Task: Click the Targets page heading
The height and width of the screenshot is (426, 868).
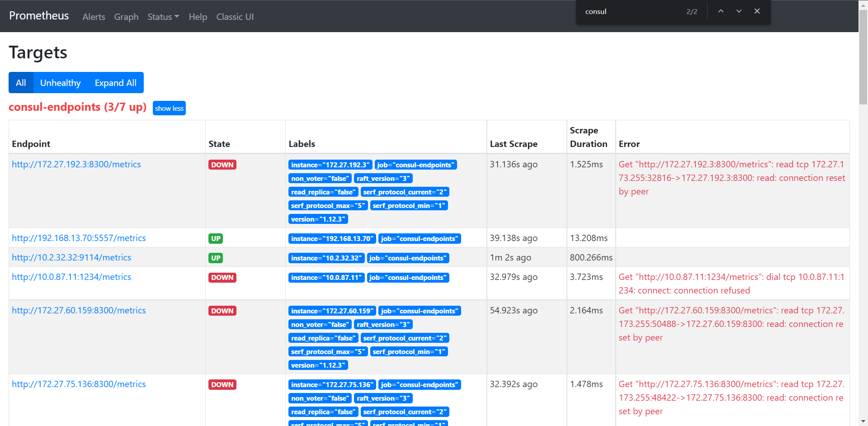Action: tap(38, 52)
